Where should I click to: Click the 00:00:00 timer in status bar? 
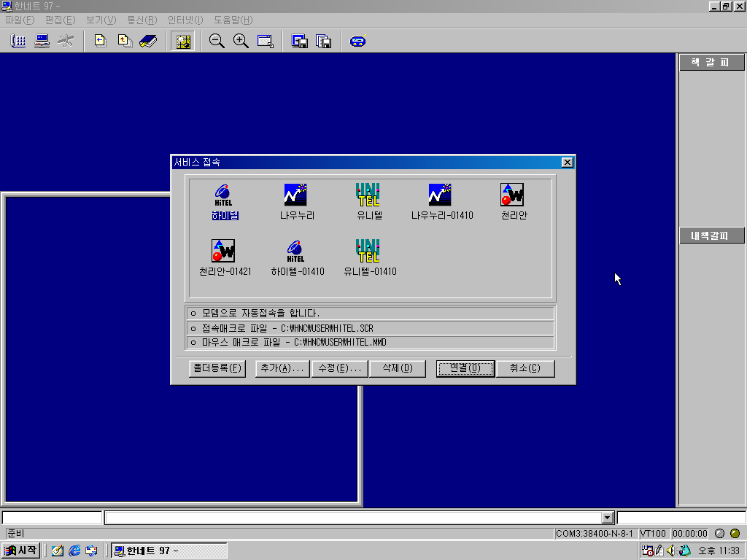pos(690,533)
